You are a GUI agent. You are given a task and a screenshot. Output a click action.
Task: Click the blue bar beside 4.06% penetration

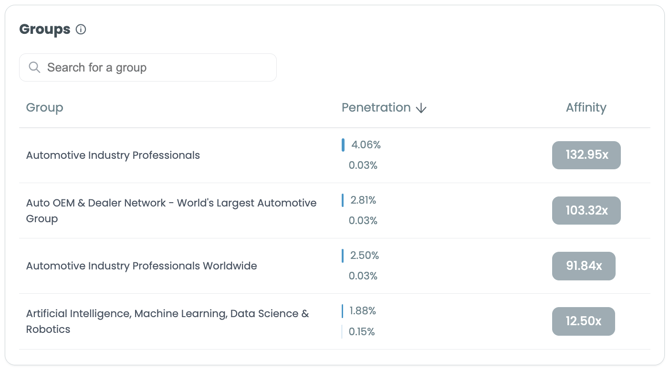(x=343, y=145)
